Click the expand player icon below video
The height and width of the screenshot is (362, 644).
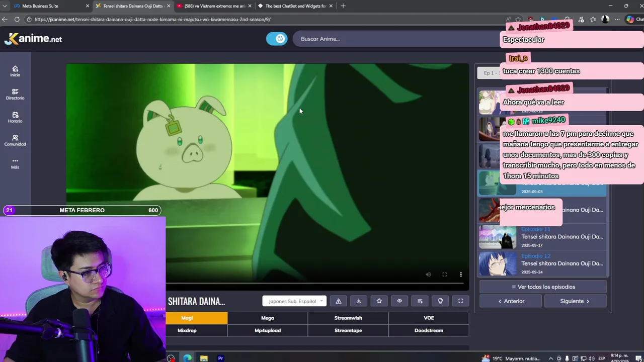pos(460,301)
